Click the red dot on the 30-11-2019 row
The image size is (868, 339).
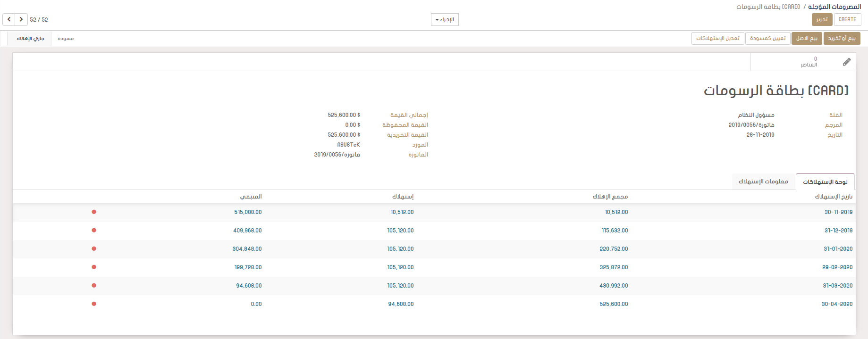[x=94, y=212]
